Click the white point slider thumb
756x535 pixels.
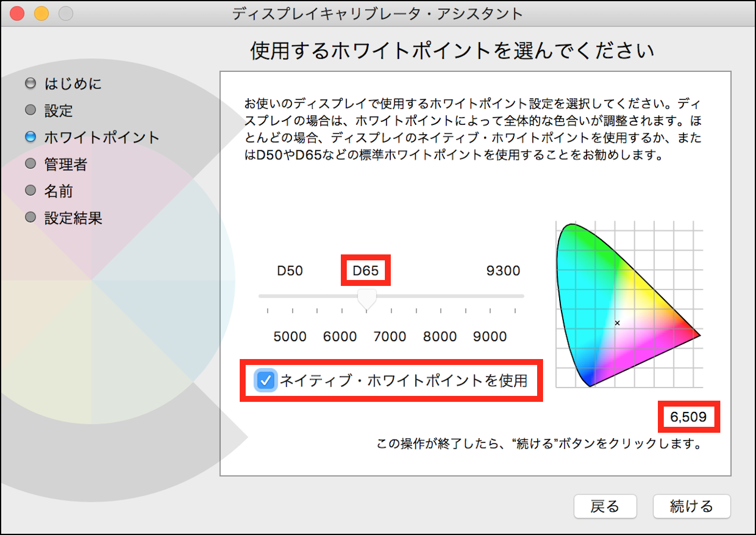pos(366,298)
